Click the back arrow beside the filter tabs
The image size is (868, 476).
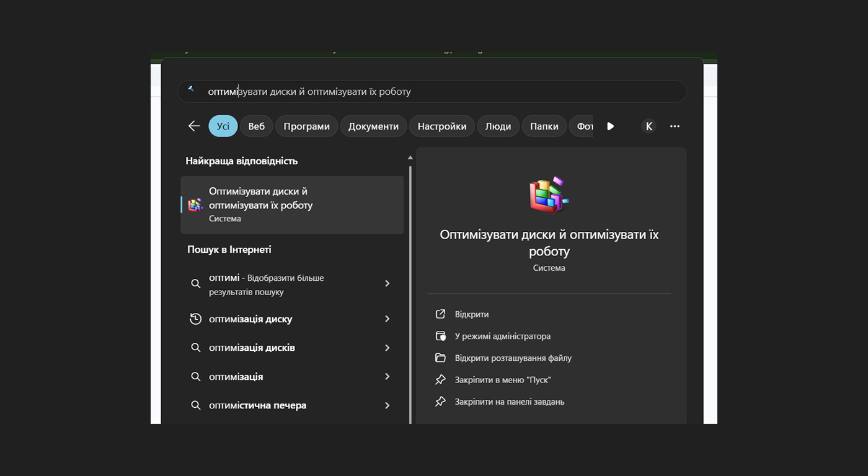(x=194, y=126)
